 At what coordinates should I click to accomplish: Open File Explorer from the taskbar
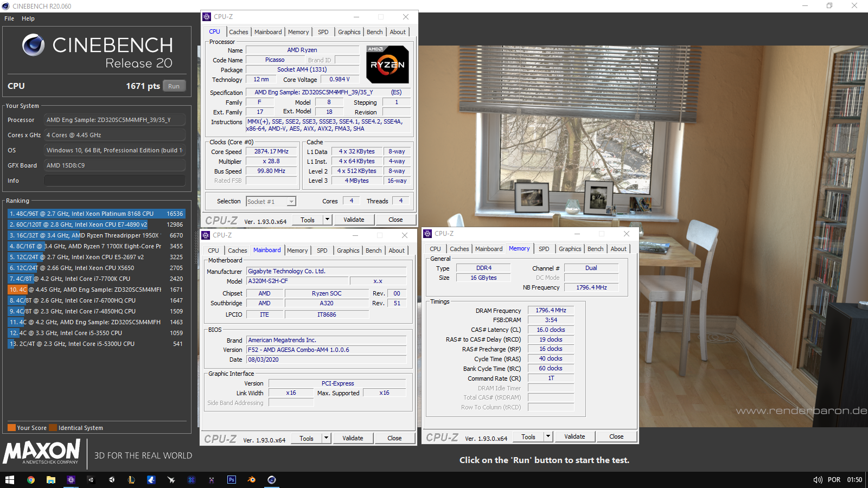point(50,480)
